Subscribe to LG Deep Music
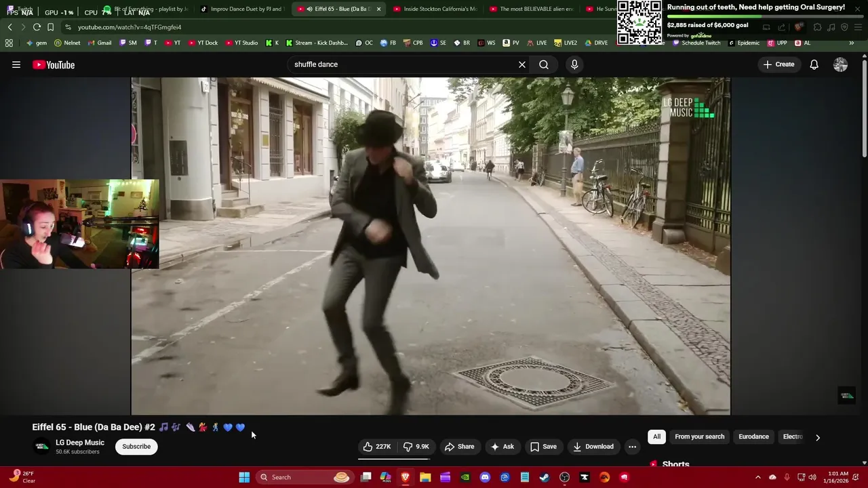The height and width of the screenshot is (488, 868). (x=136, y=447)
